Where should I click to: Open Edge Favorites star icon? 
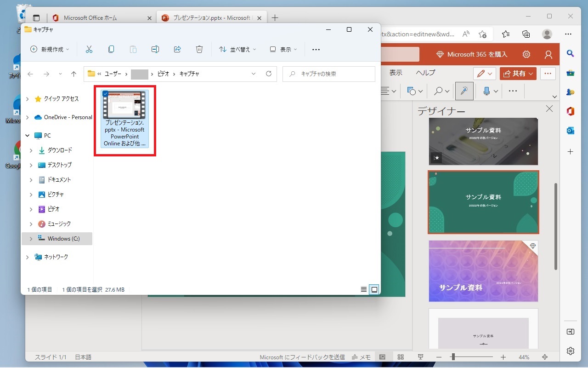506,34
